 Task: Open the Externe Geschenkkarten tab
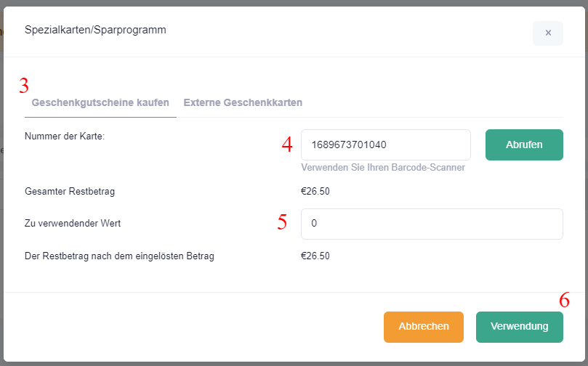(243, 102)
